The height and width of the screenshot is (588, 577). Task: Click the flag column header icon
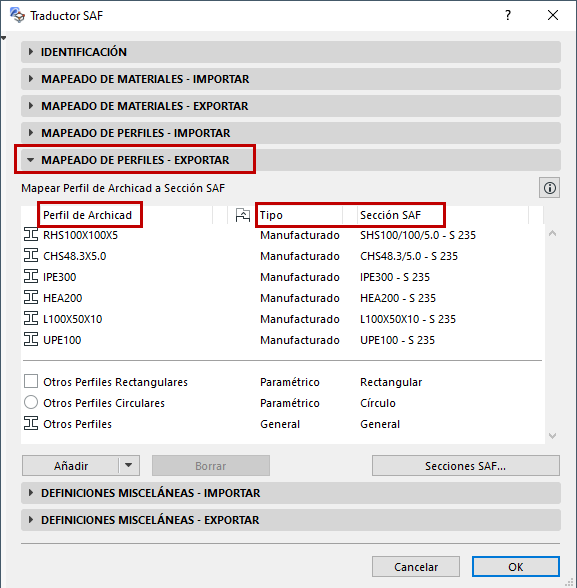pyautogui.click(x=243, y=215)
